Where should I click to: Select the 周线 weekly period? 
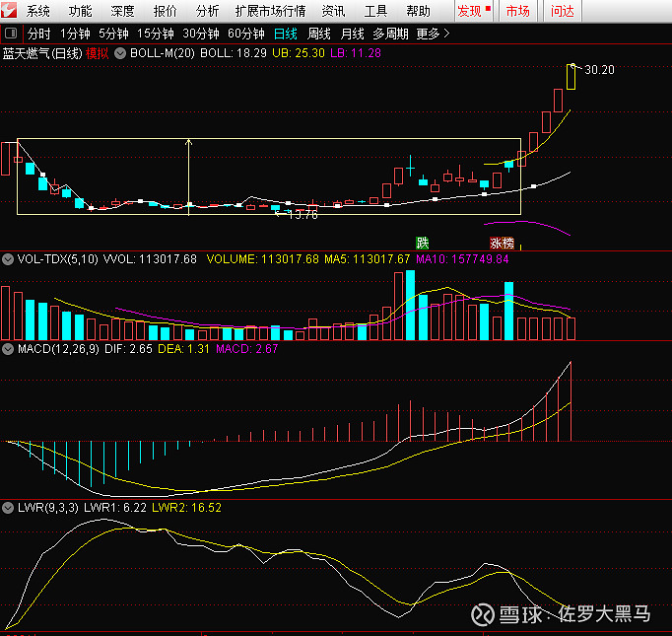click(x=319, y=34)
